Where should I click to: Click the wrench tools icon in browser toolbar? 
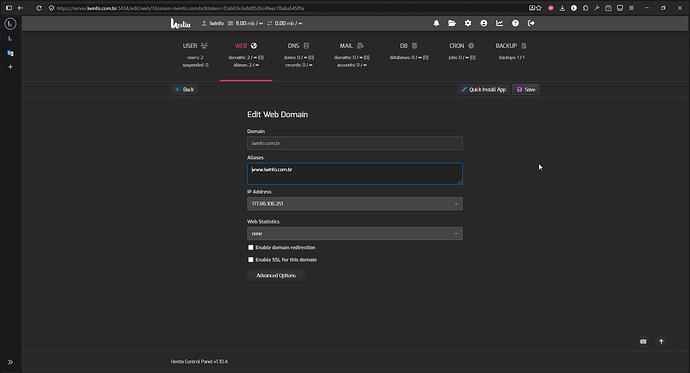coord(597,8)
